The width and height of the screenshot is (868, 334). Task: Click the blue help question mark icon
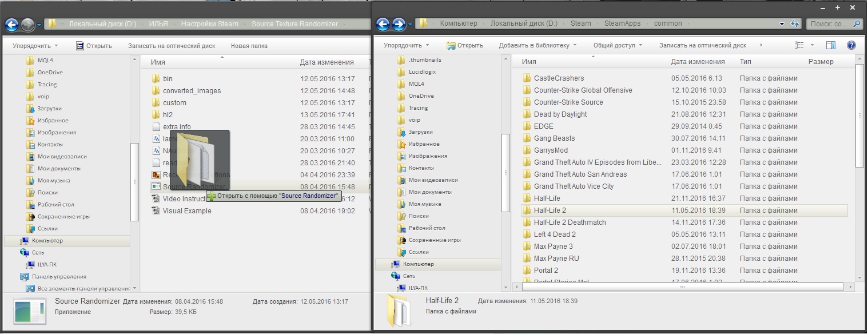click(x=851, y=45)
